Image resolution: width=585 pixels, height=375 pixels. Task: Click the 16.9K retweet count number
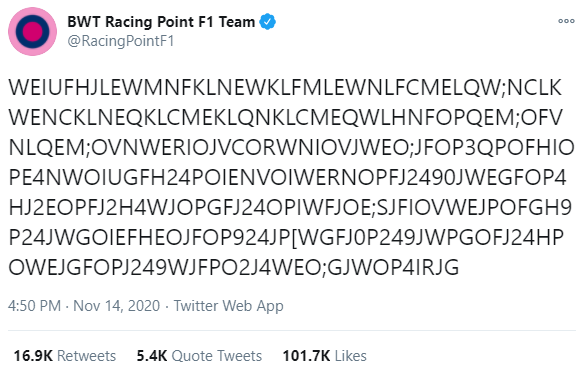[33, 356]
